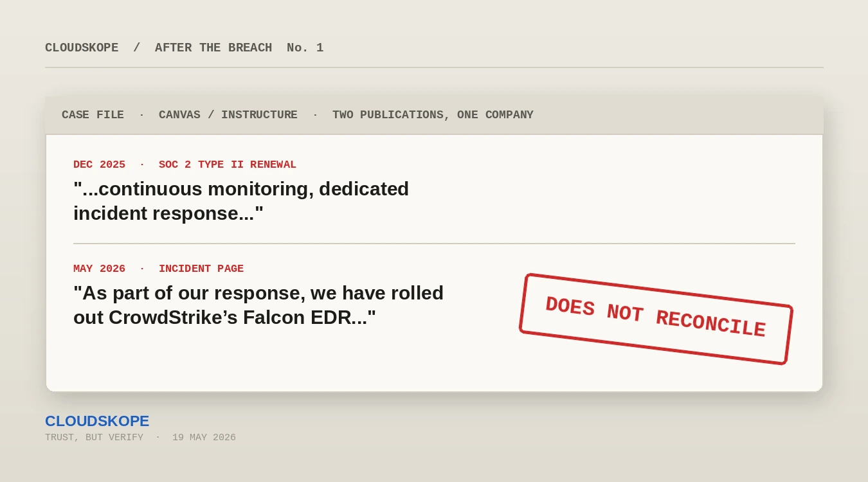This screenshot has height=482, width=868.
Task: Click the red "MAY 2026" date label
Action: [x=99, y=269]
